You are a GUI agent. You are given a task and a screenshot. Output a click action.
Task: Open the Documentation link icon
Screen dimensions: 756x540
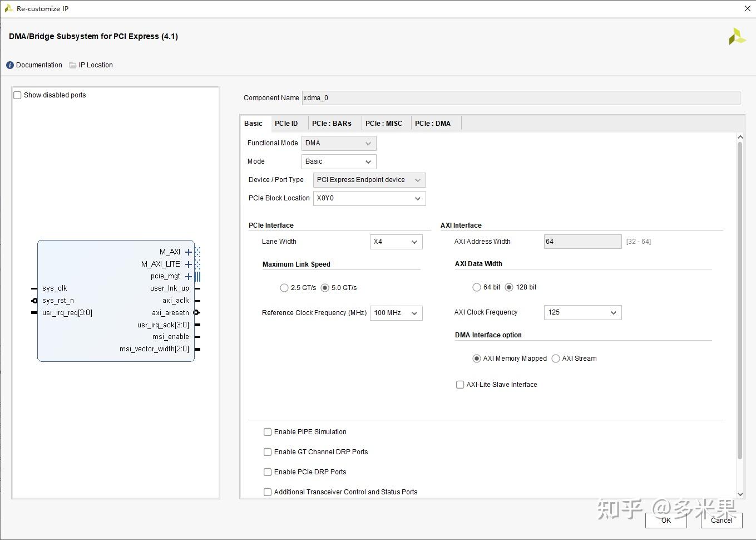[x=9, y=65]
